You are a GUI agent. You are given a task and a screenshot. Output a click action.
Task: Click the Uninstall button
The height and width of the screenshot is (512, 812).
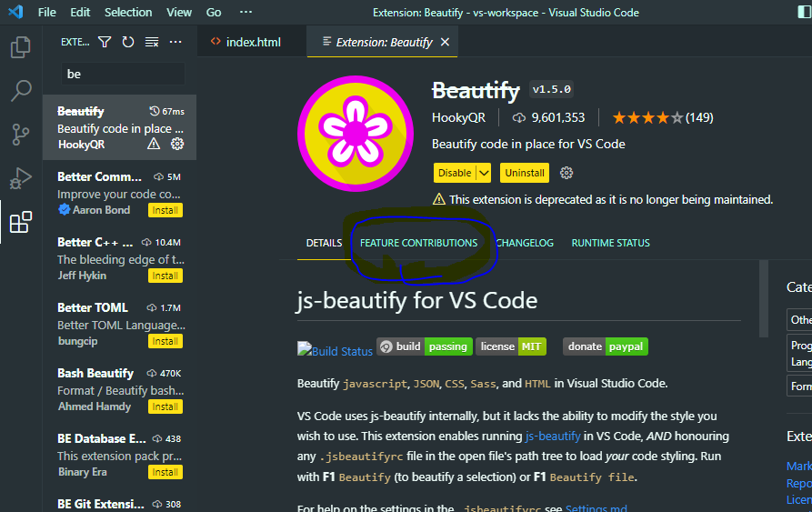click(524, 173)
